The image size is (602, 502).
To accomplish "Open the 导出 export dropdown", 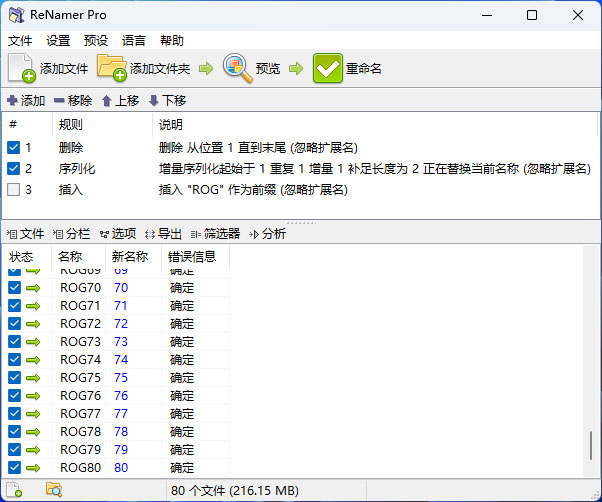I will [x=163, y=233].
